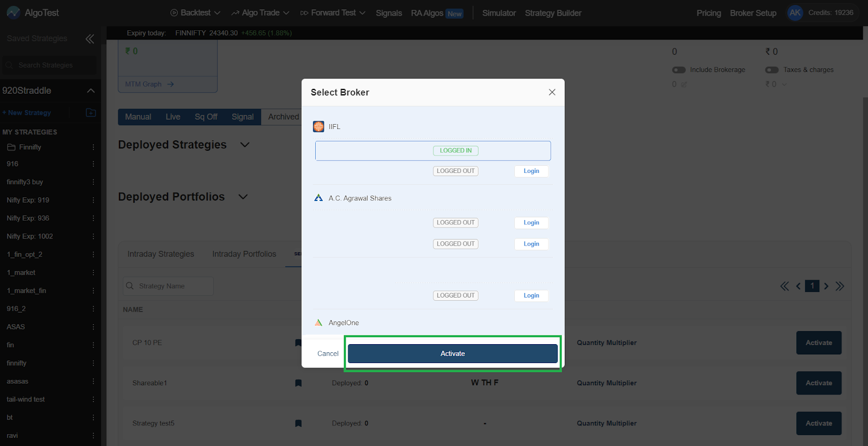Open the three-dot menu for finnifty3 buy
The width and height of the screenshot is (868, 446).
[93, 182]
